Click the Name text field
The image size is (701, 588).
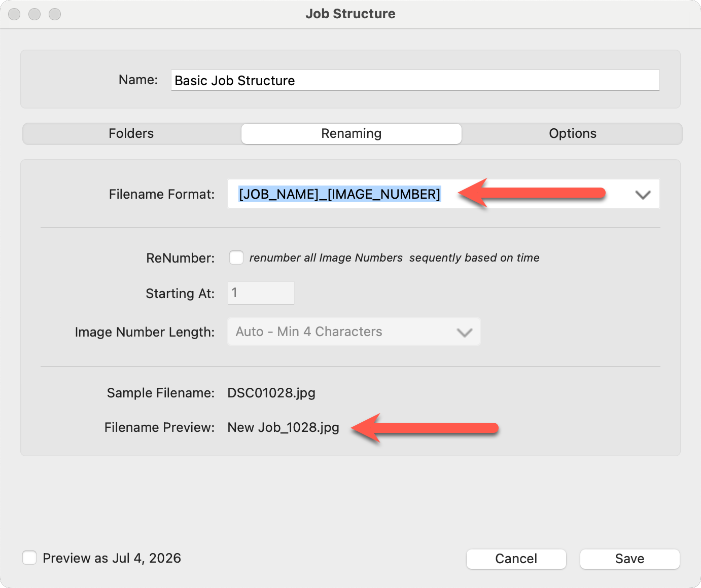(x=415, y=81)
